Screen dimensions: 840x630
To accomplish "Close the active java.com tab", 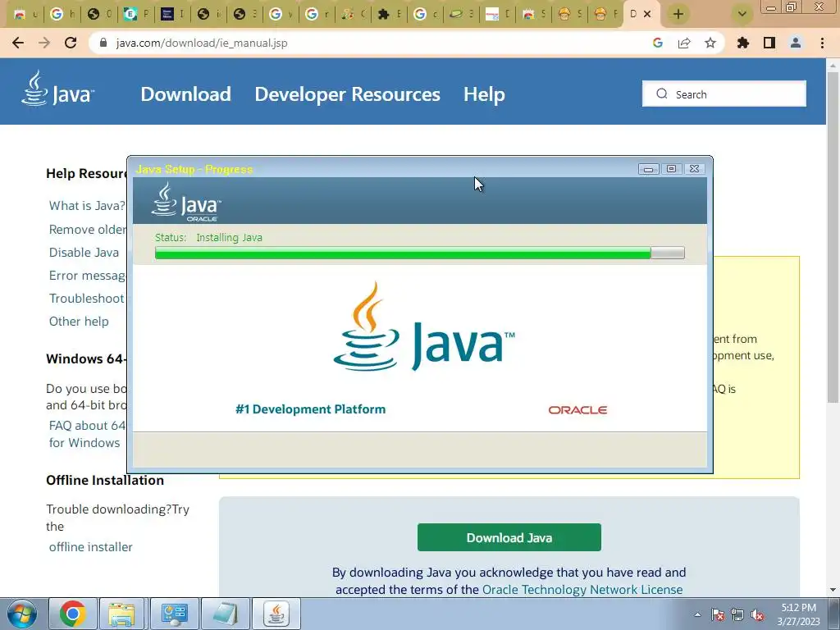I will tap(647, 14).
